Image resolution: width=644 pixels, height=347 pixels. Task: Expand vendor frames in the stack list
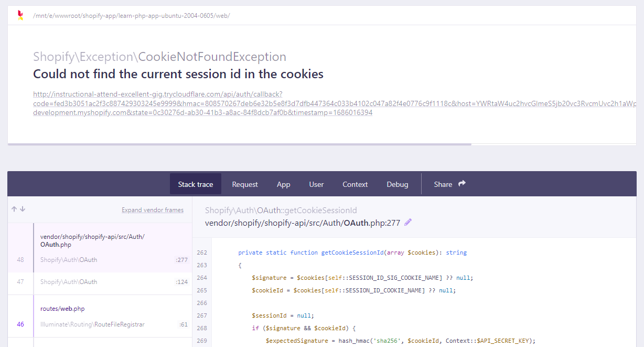tap(153, 210)
